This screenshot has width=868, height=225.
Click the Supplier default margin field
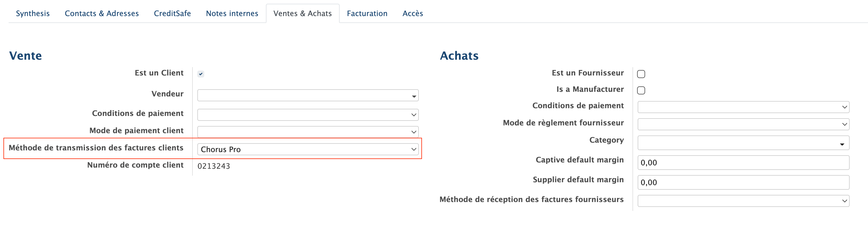(x=743, y=183)
